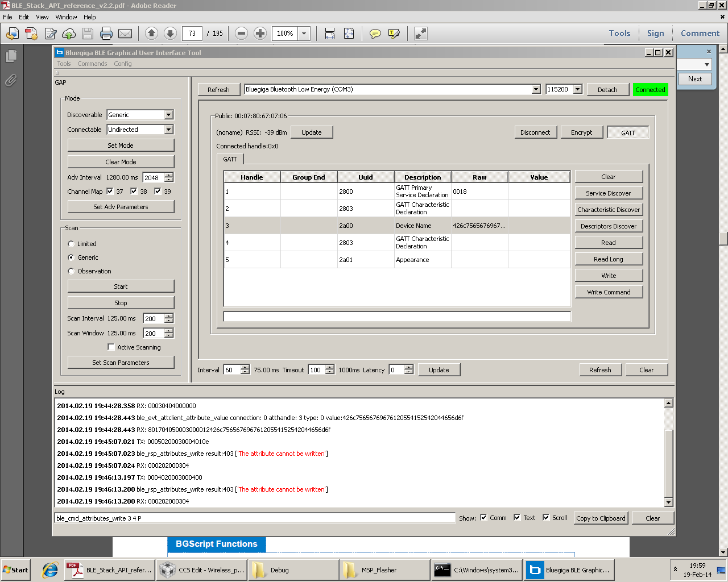This screenshot has width=728, height=582.
Task: Click the create PDF icon in toolbar
Action: pos(31,34)
